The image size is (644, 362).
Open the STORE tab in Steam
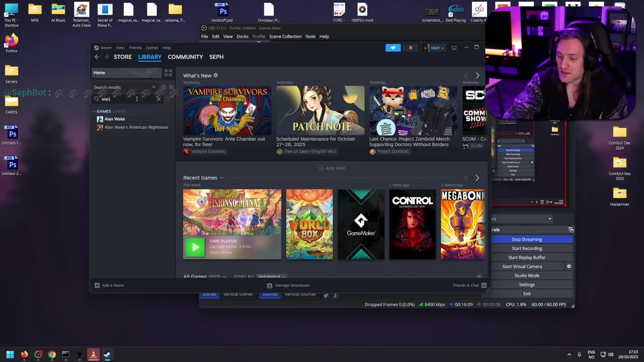point(123,57)
